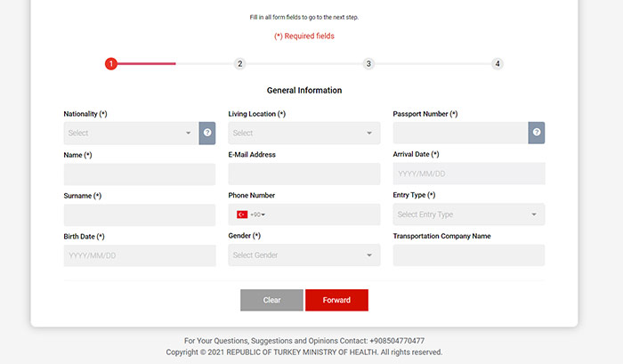Click the Arrival Date field

coord(468,174)
